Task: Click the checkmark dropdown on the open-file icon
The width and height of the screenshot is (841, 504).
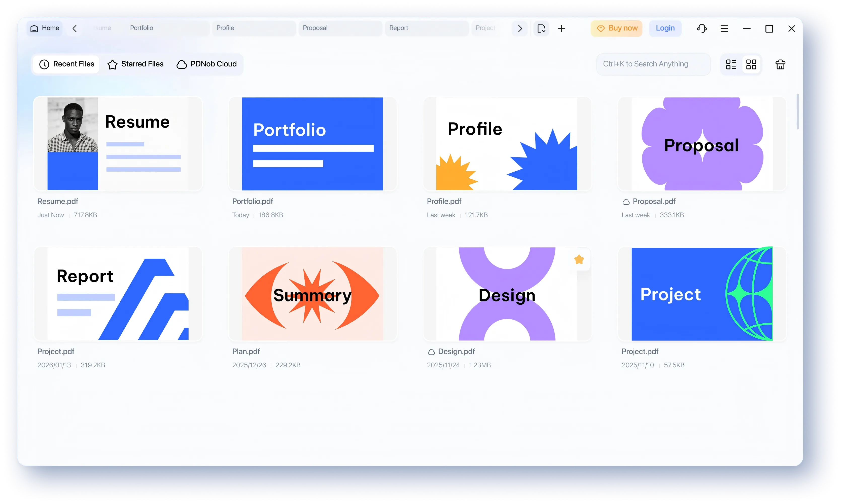Action: click(x=544, y=30)
